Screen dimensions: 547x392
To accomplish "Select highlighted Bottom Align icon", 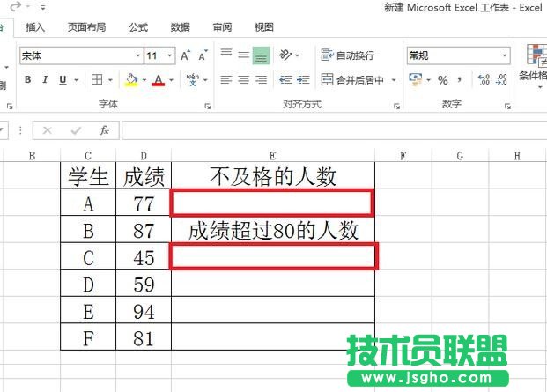I will (x=261, y=55).
